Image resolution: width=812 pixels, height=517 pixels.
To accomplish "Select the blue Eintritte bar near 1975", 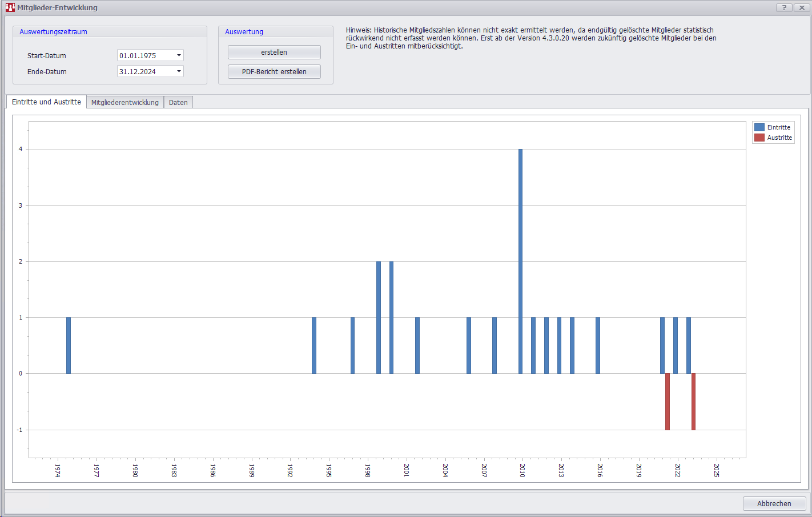I will pos(69,345).
